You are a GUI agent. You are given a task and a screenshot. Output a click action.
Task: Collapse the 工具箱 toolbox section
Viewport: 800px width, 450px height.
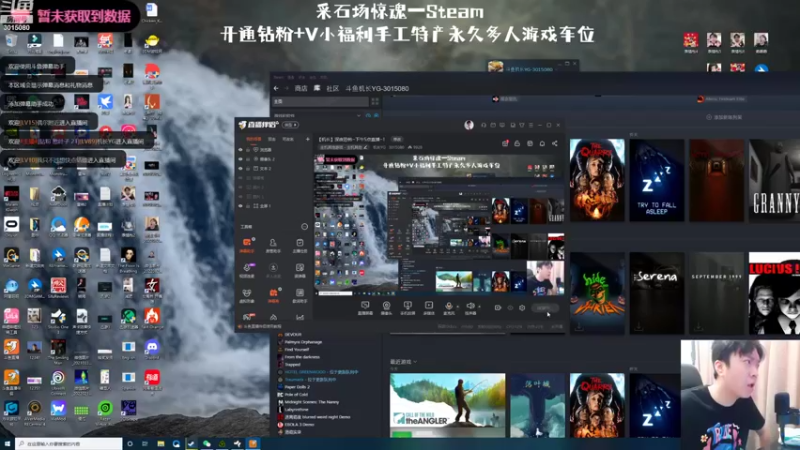[305, 226]
